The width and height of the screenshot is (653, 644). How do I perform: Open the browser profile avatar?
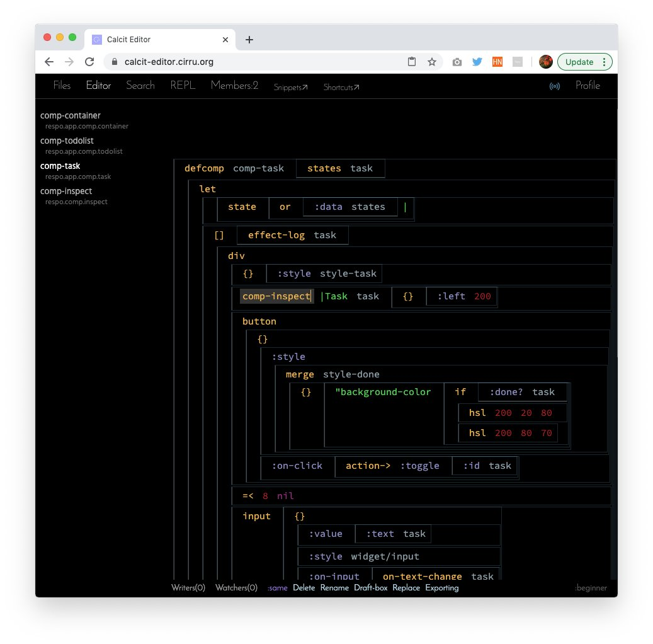[545, 62]
